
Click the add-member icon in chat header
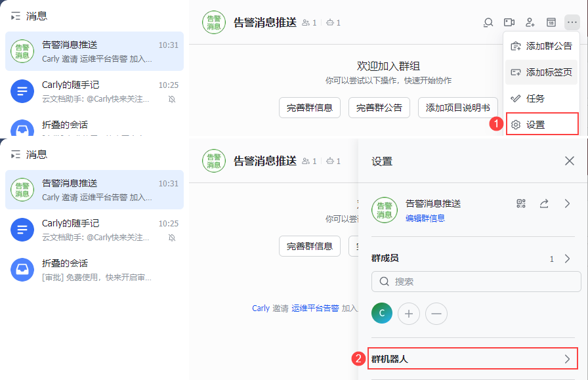pos(530,23)
